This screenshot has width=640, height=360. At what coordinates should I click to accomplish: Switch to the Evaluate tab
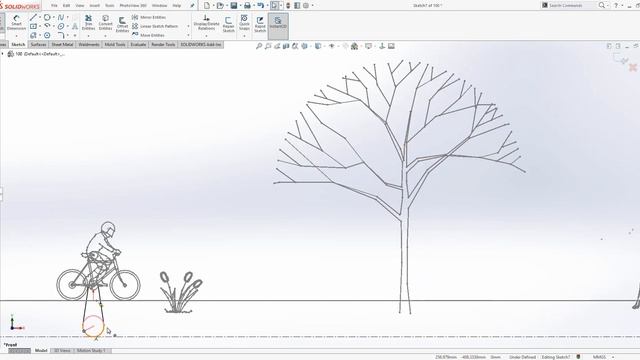(138, 44)
